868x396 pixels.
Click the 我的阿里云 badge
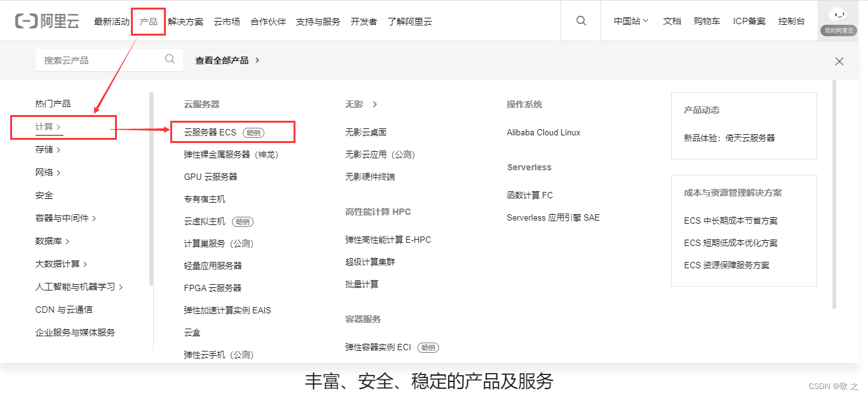click(x=838, y=31)
